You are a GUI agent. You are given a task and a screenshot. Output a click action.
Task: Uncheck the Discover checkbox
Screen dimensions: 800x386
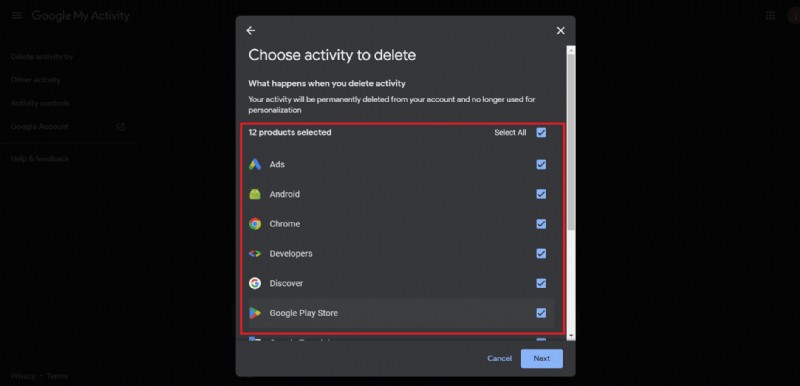(541, 283)
